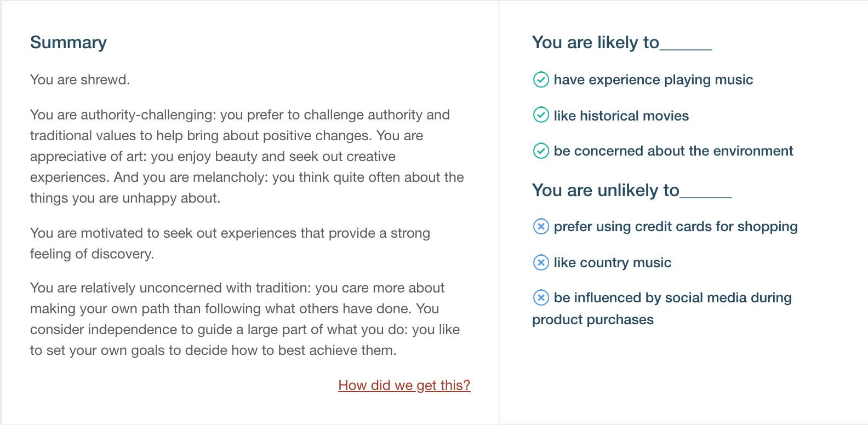Open the 'How did we get this?' link
This screenshot has height=425, width=868.
(404, 386)
